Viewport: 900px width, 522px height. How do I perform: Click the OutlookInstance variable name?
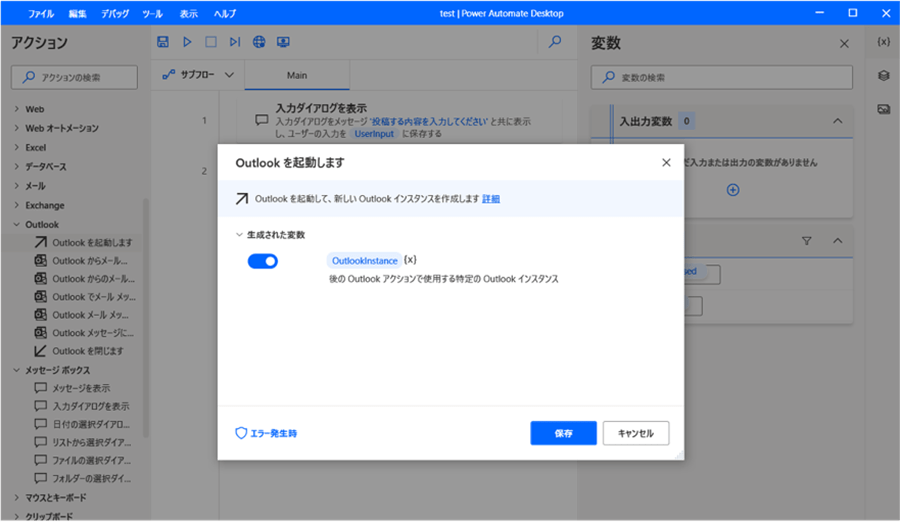(x=364, y=261)
